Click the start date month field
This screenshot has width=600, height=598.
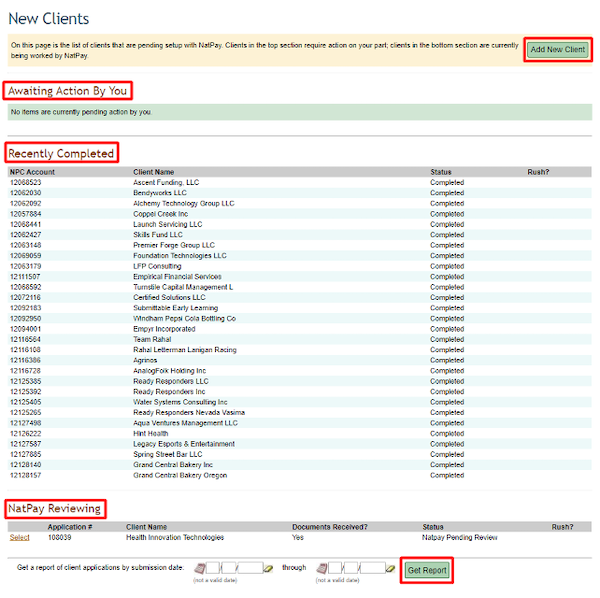(214, 567)
